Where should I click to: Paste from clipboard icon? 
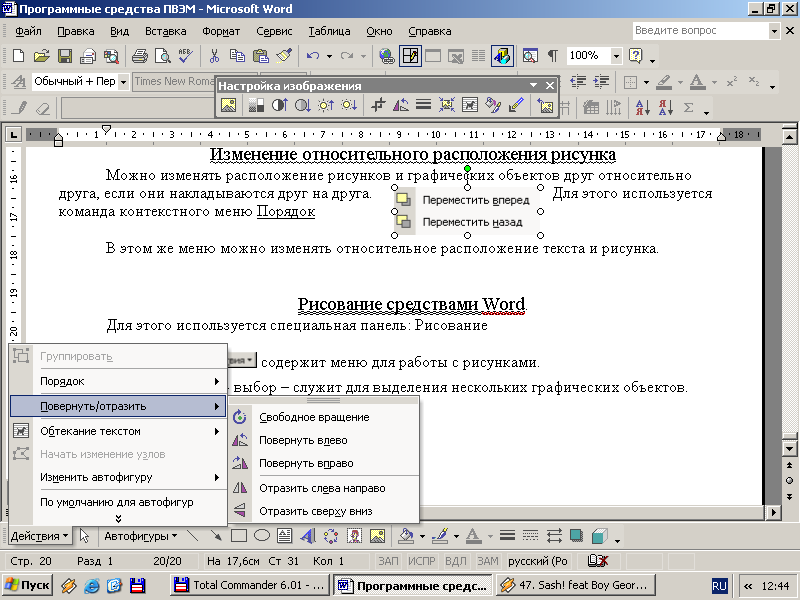click(x=261, y=56)
